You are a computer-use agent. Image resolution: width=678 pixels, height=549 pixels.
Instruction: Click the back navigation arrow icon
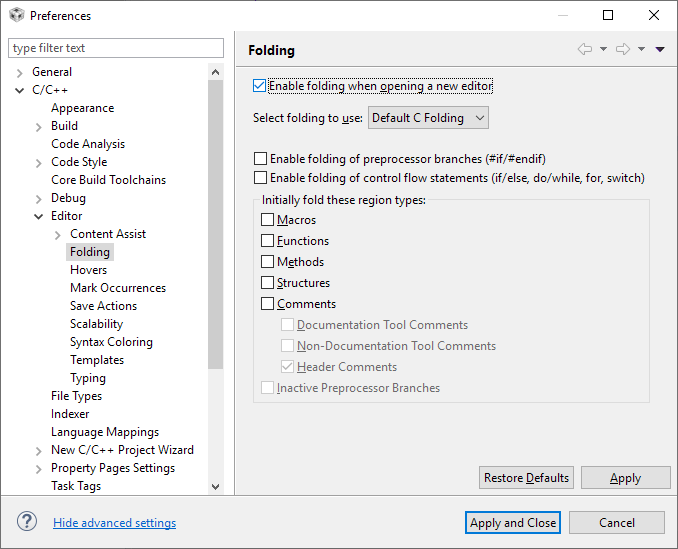pyautogui.click(x=585, y=49)
